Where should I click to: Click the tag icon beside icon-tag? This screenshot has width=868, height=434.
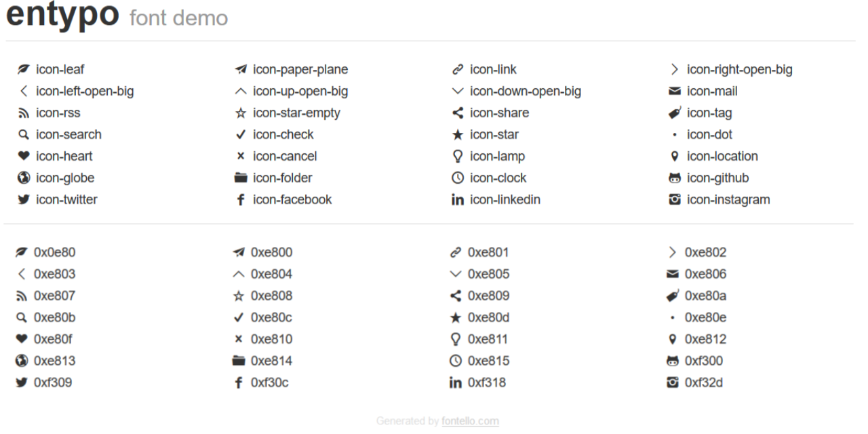(674, 113)
